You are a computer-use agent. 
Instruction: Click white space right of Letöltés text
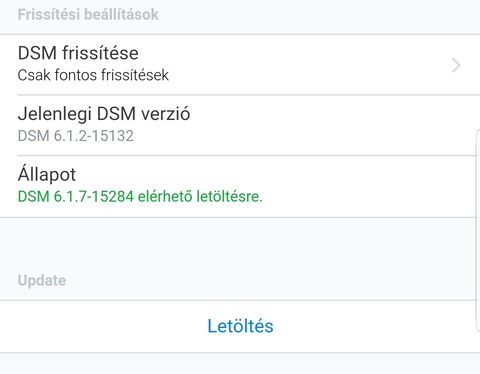point(373,326)
